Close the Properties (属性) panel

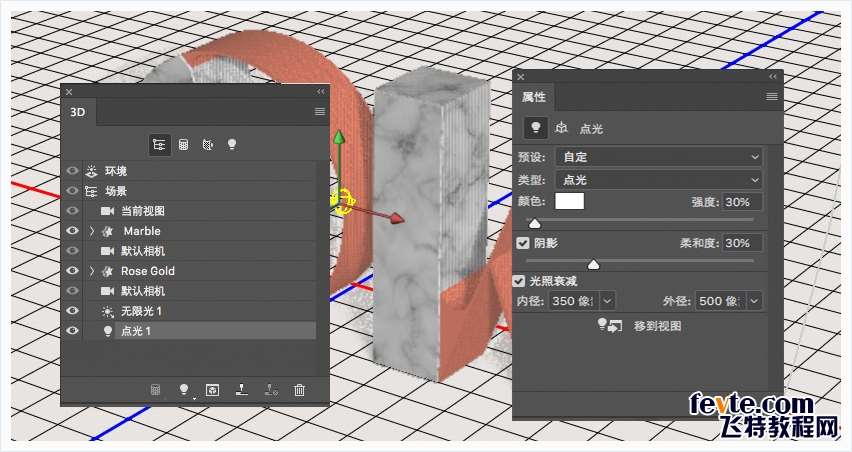521,77
